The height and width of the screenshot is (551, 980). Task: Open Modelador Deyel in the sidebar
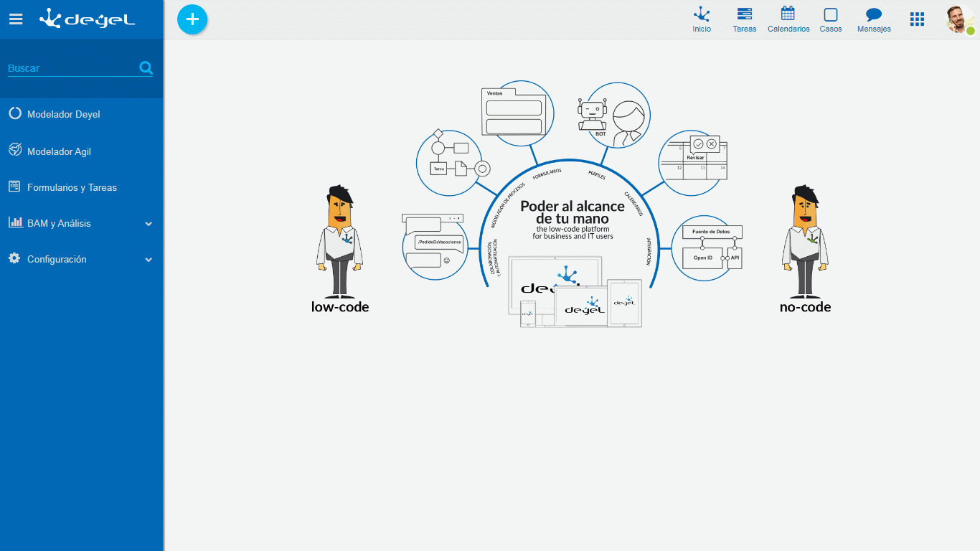coord(82,114)
